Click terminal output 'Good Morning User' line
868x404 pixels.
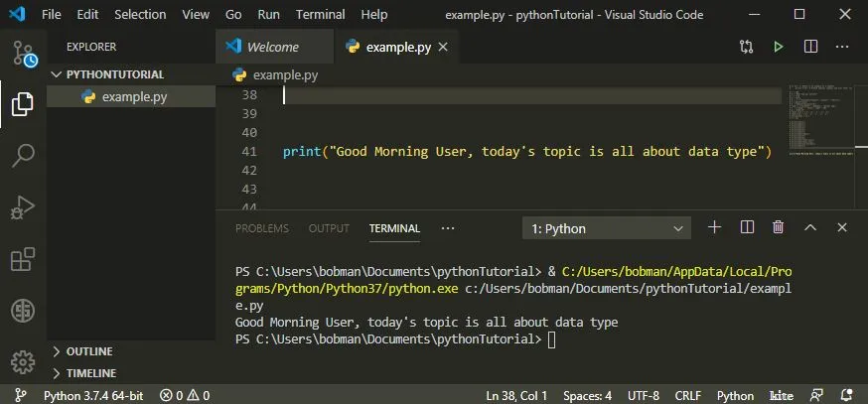pos(426,322)
